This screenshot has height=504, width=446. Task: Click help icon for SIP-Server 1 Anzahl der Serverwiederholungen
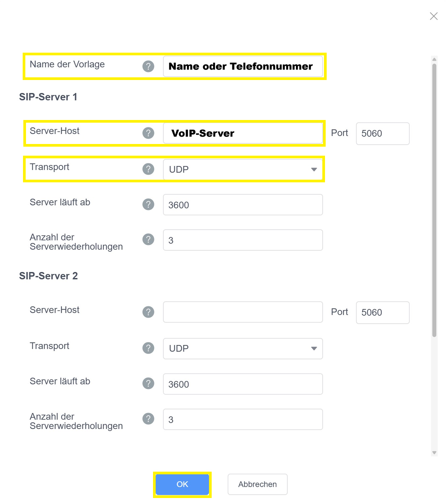148,239
